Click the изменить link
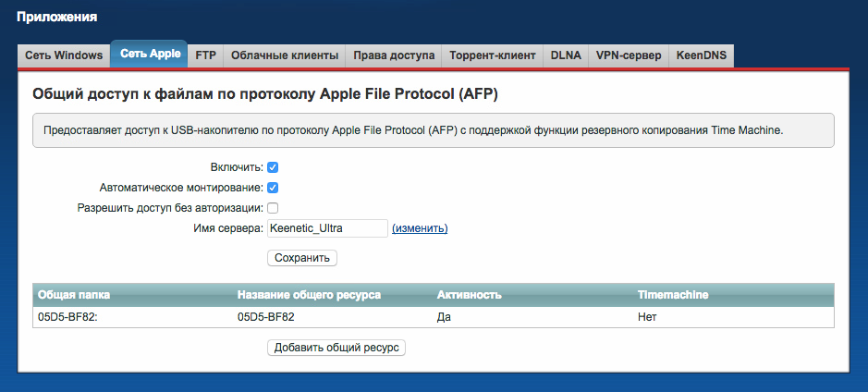 (x=420, y=228)
